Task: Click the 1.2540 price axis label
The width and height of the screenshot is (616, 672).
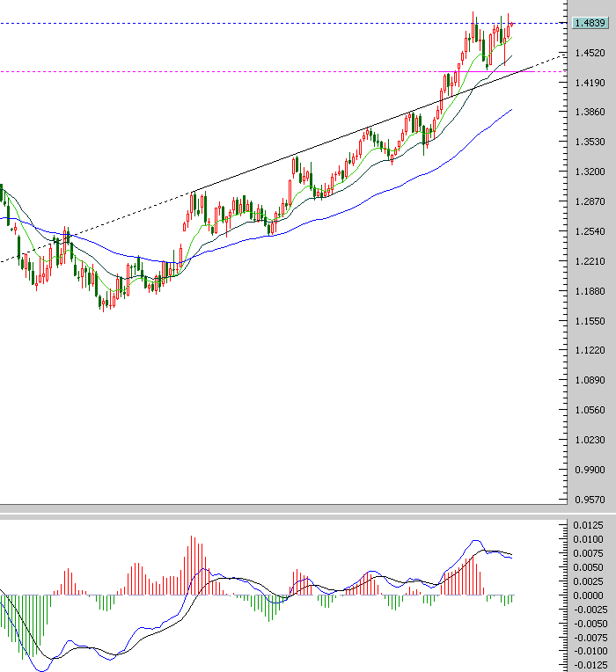Action: click(590, 231)
